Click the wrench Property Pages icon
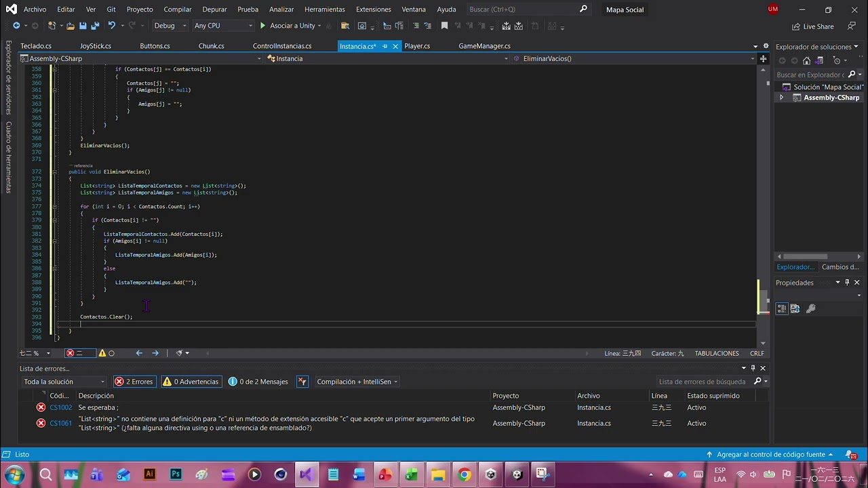 point(810,308)
